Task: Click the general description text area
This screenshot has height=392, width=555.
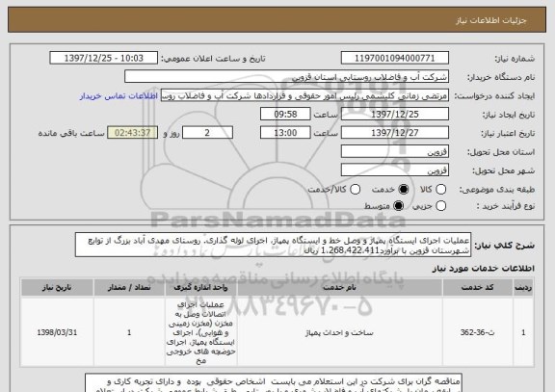Action: coord(273,246)
